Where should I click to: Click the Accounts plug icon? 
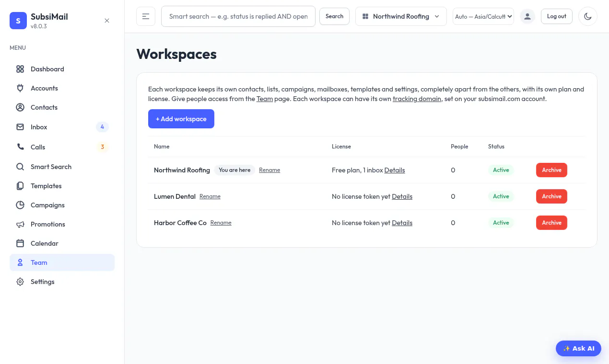click(20, 88)
